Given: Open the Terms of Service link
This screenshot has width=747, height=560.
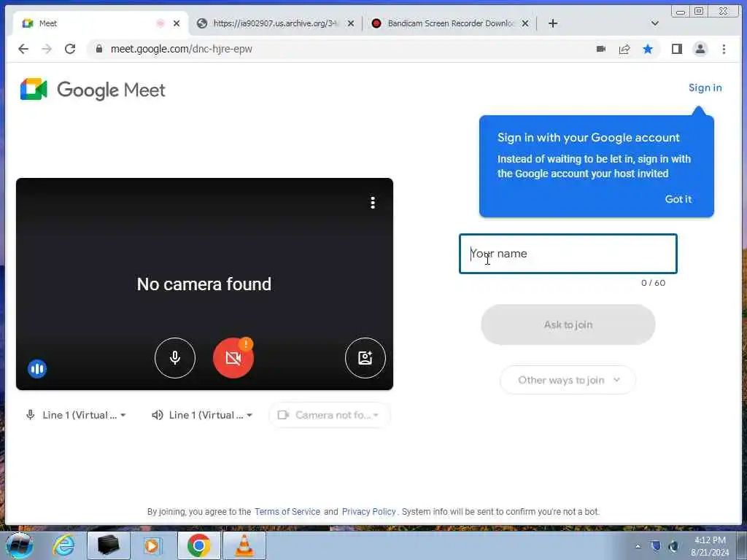Looking at the screenshot, I should [287, 511].
